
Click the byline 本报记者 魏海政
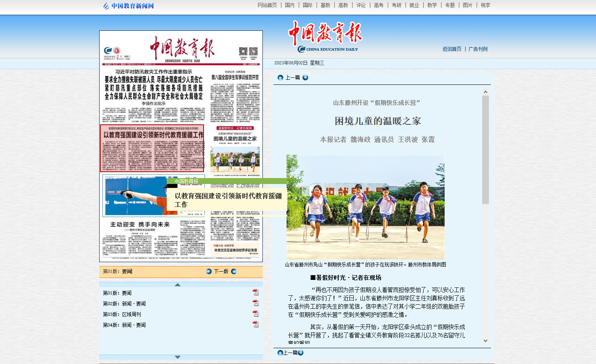[345, 139]
